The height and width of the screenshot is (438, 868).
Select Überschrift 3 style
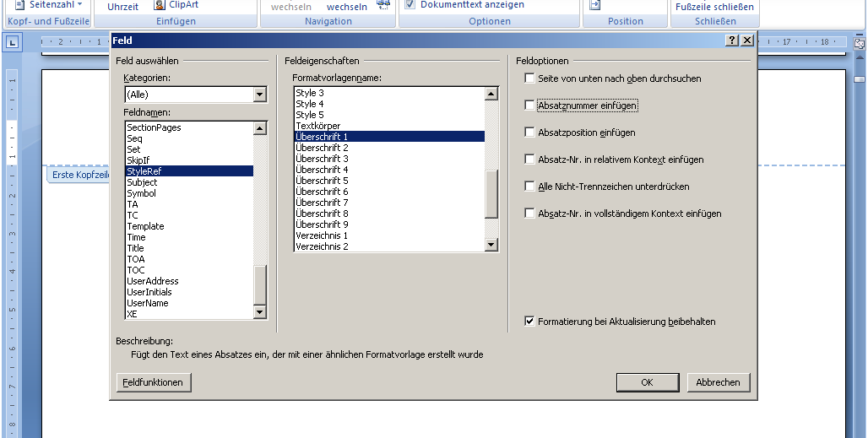click(390, 159)
